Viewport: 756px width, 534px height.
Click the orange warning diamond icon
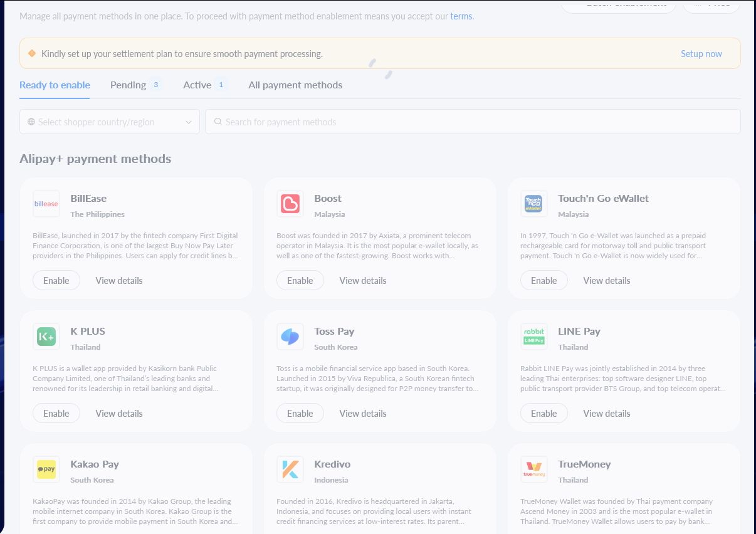[32, 53]
